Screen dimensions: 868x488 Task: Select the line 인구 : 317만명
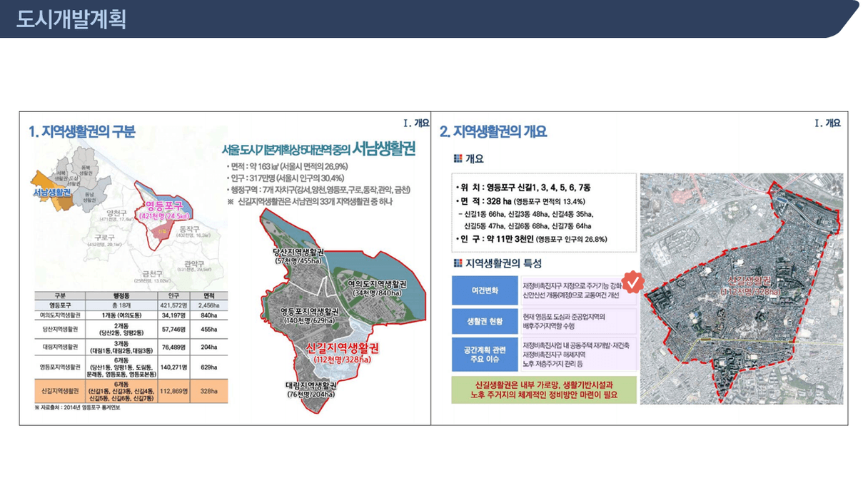pyautogui.click(x=285, y=178)
